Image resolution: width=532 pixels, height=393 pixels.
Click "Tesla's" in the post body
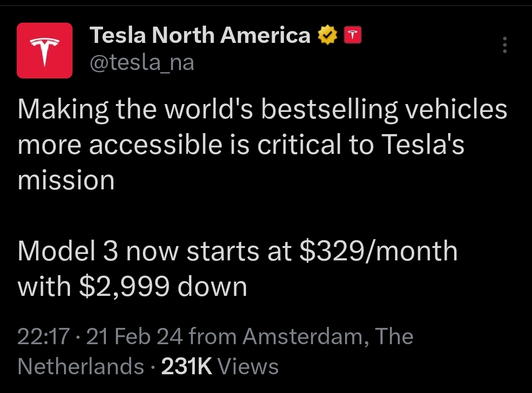[423, 144]
